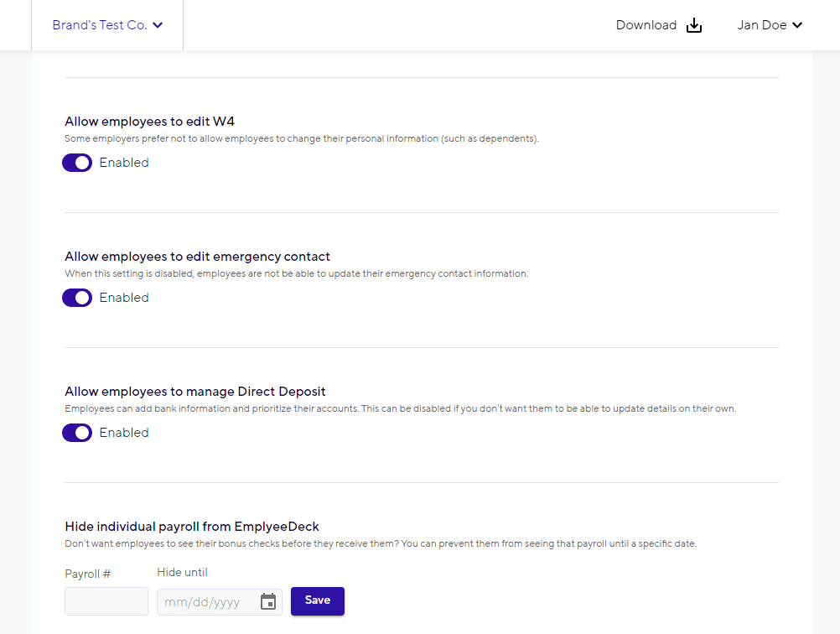Click the chevron beside Brand's Test Co.
This screenshot has height=634, width=840.
pyautogui.click(x=158, y=25)
